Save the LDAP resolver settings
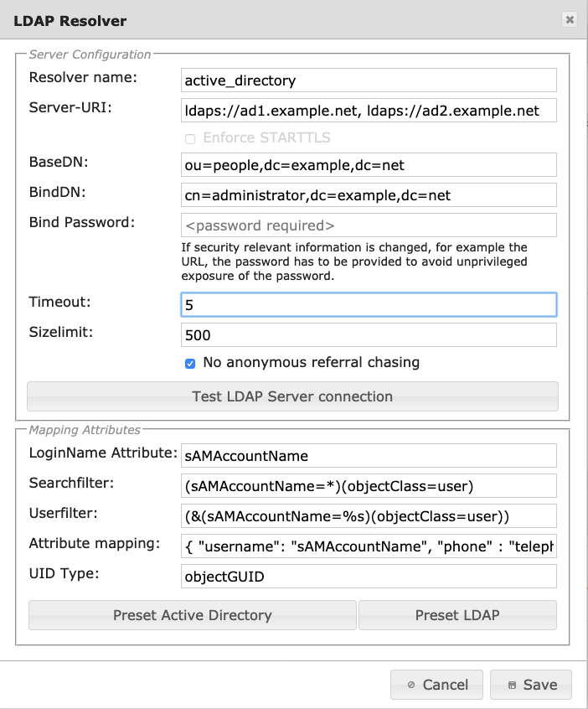 click(531, 685)
